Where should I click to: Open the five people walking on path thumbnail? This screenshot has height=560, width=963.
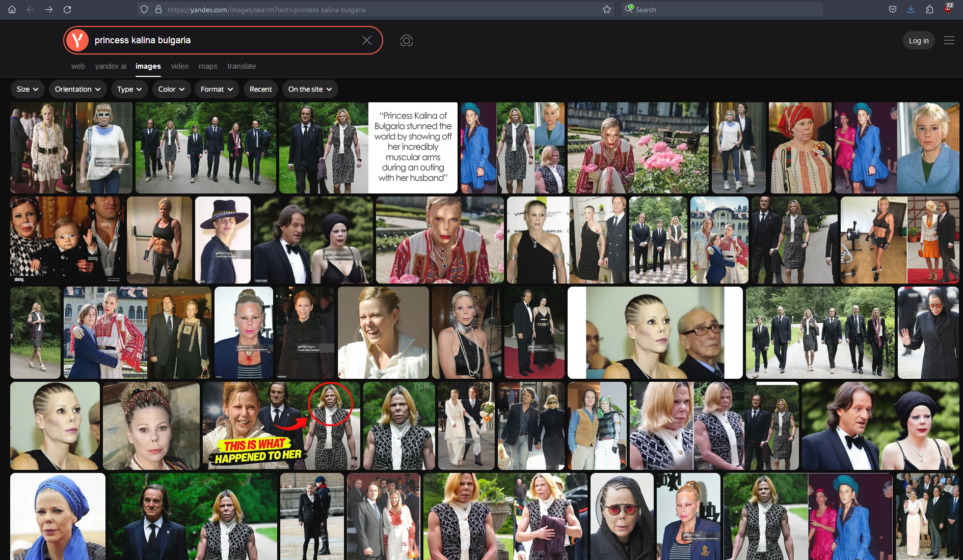(206, 148)
